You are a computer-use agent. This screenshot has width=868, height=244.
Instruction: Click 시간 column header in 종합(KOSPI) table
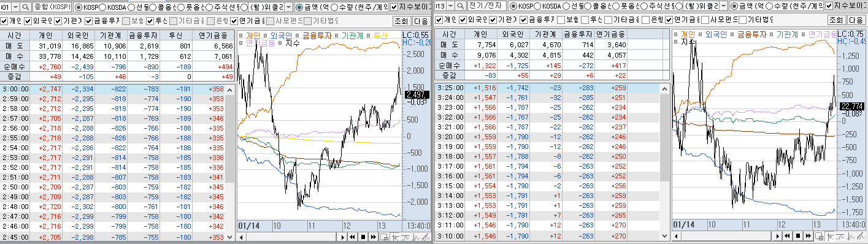coord(15,35)
